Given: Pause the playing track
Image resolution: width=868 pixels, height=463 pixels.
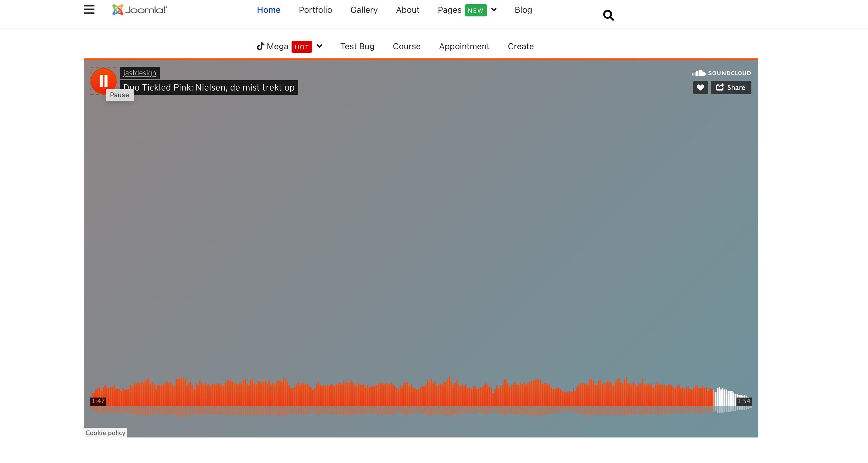Looking at the screenshot, I should point(104,81).
